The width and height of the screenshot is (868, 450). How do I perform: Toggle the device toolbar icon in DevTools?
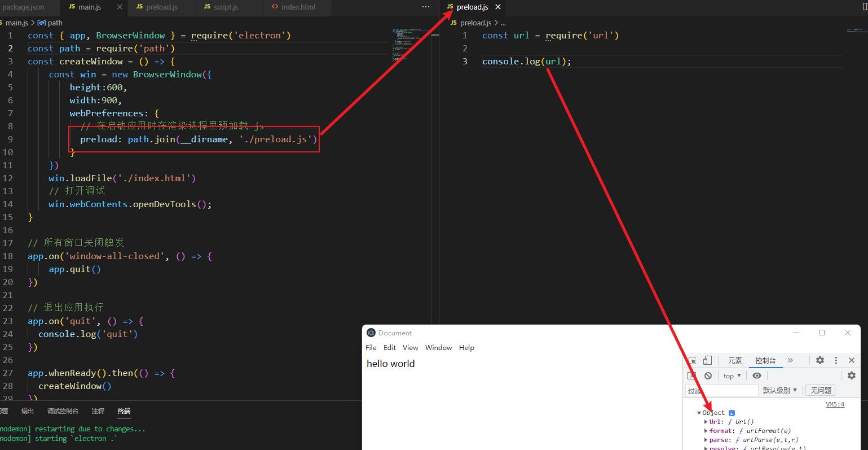click(707, 360)
